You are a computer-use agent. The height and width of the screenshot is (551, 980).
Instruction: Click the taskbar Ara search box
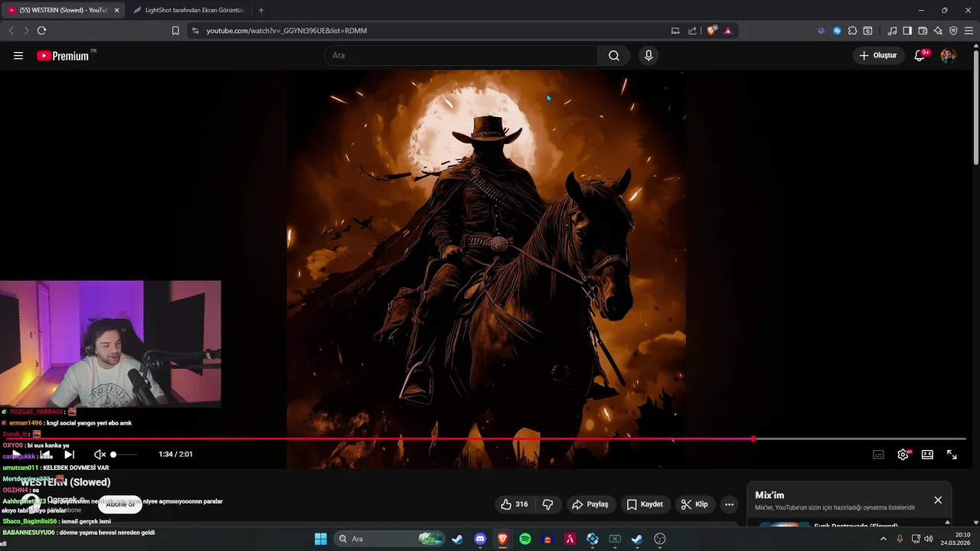(x=390, y=539)
